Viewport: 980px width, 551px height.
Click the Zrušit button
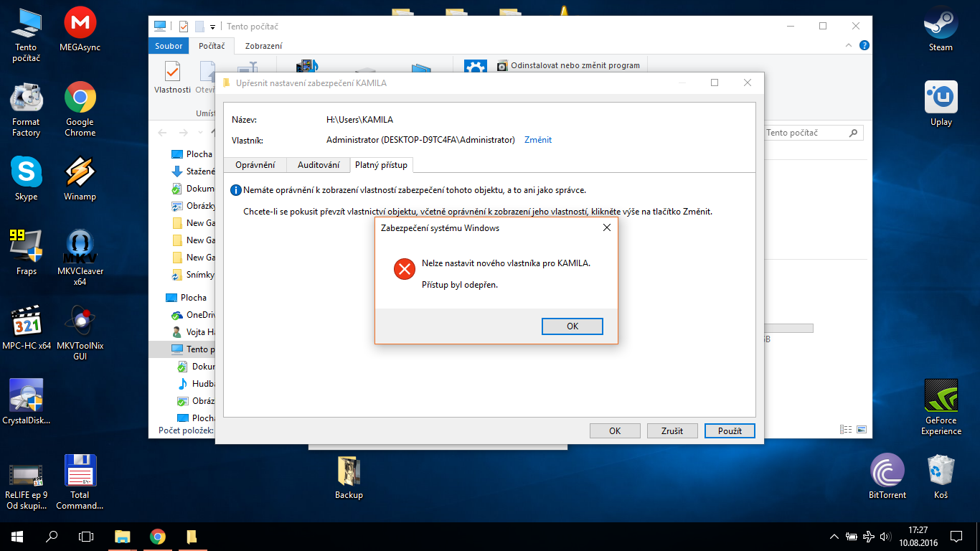(x=673, y=431)
